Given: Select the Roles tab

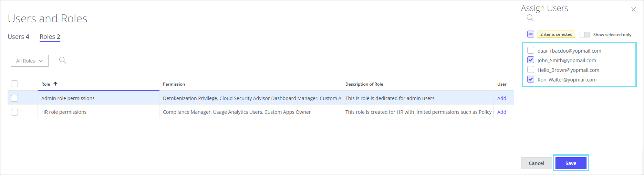Looking at the screenshot, I should (50, 37).
